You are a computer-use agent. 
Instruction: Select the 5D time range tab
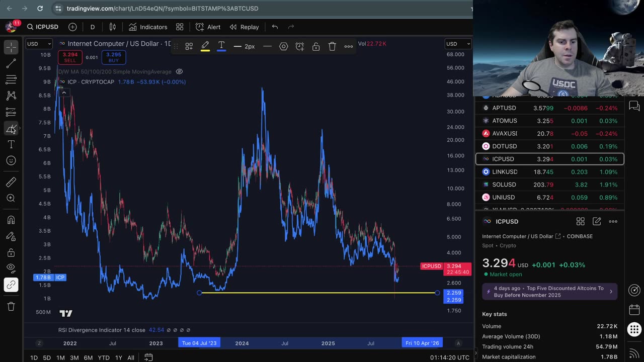click(47, 357)
